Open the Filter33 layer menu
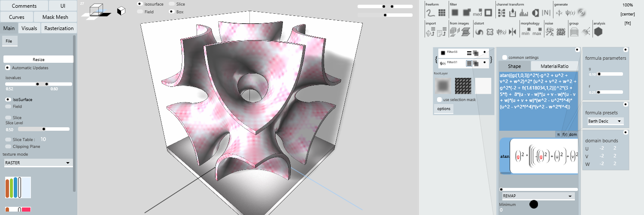Image resolution: width=644 pixels, height=215 pixels. click(x=469, y=53)
